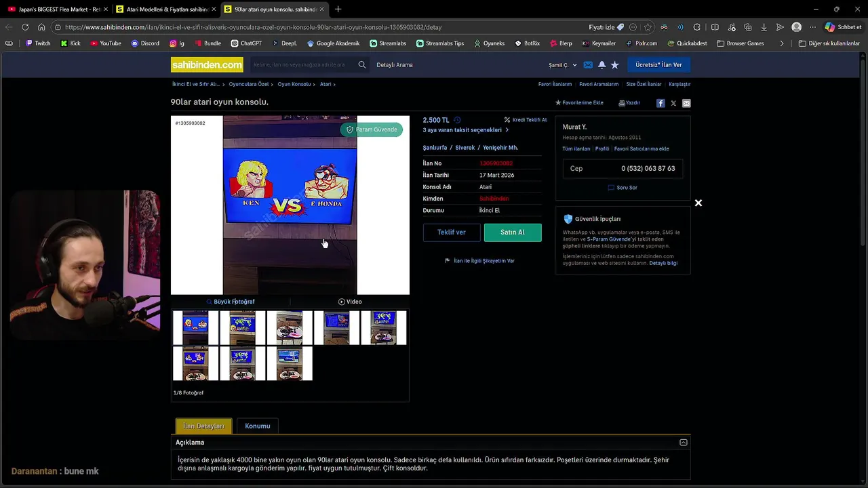
Task: Add page to favorites star in address bar
Action: coord(648,27)
